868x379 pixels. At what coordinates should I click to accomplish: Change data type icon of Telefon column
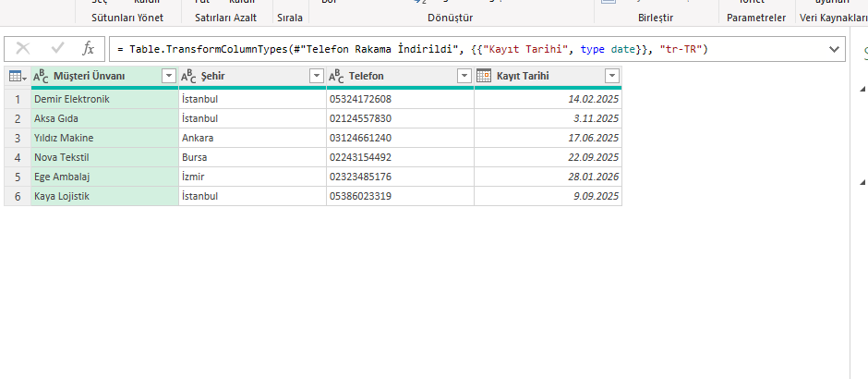pos(336,77)
